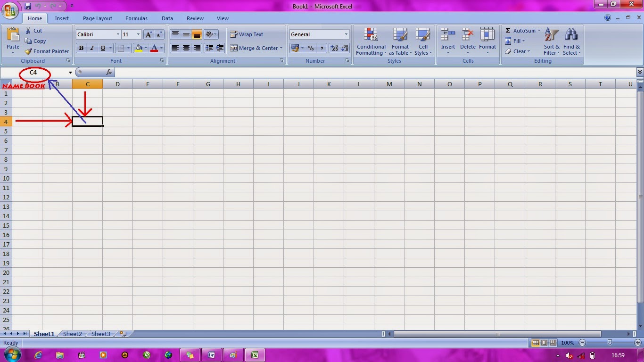Click the Cut scissors command
Image resolution: width=644 pixels, height=362 pixels.
coord(34,31)
